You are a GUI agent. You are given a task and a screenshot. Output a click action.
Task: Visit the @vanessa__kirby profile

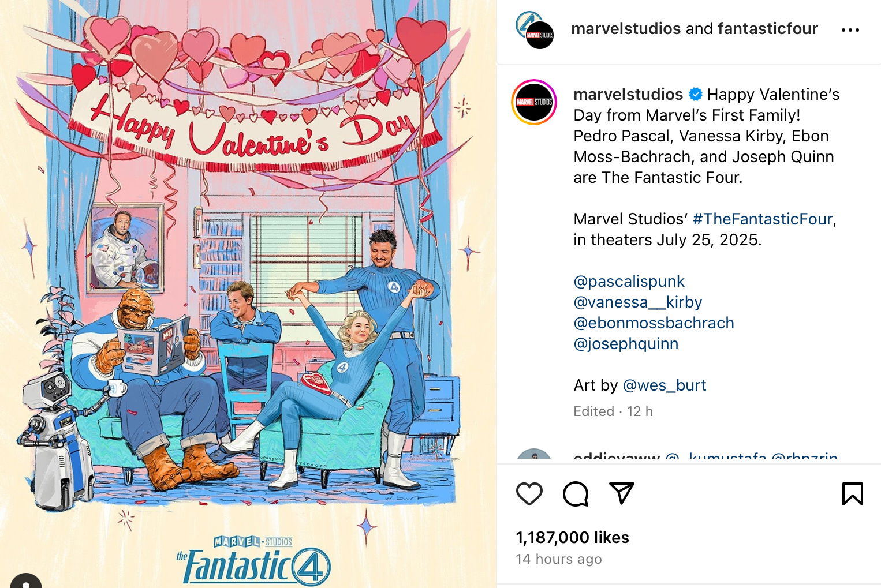pos(637,302)
